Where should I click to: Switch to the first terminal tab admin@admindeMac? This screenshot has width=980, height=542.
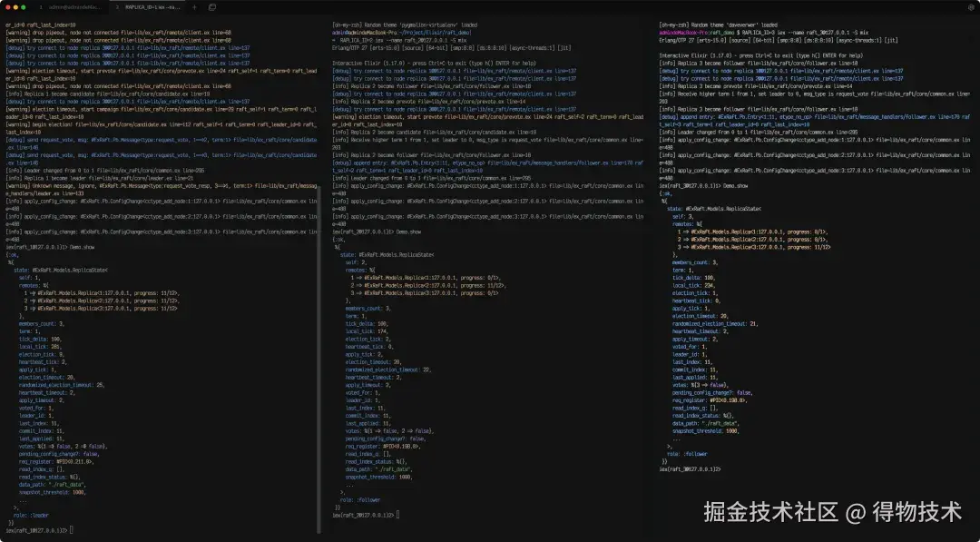71,7
